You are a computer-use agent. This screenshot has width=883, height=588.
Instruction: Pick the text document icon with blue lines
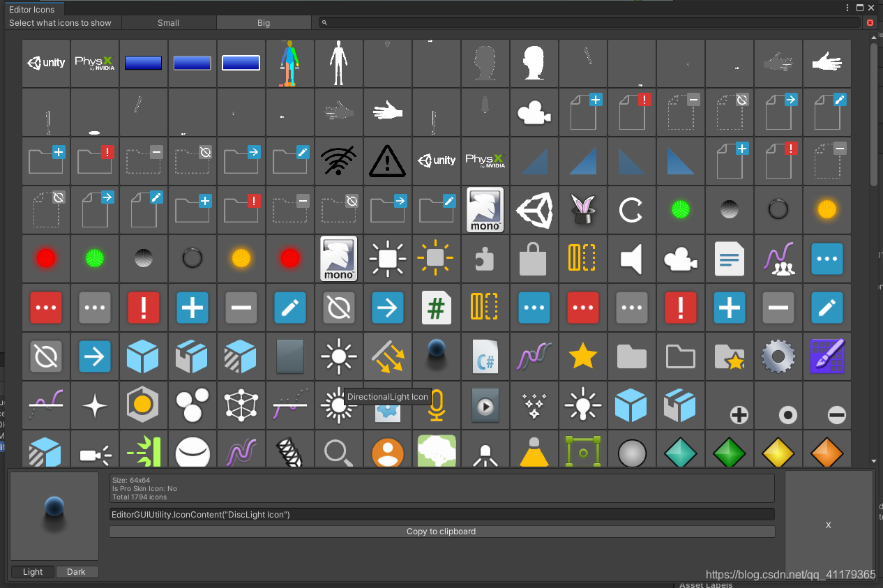coord(729,259)
